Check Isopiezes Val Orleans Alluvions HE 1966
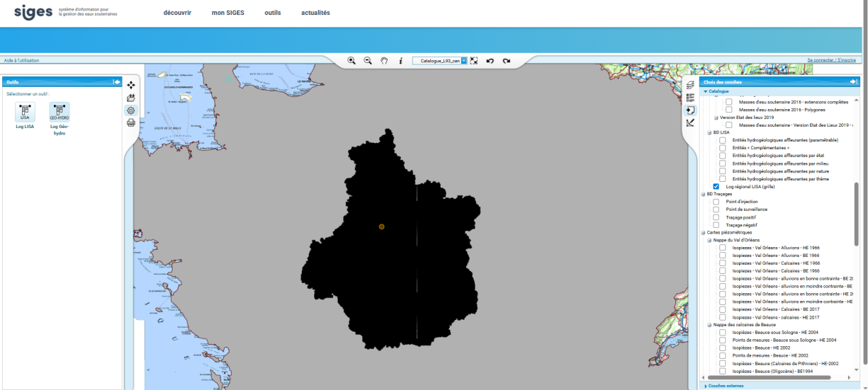This screenshot has height=390, width=868. coord(723,248)
